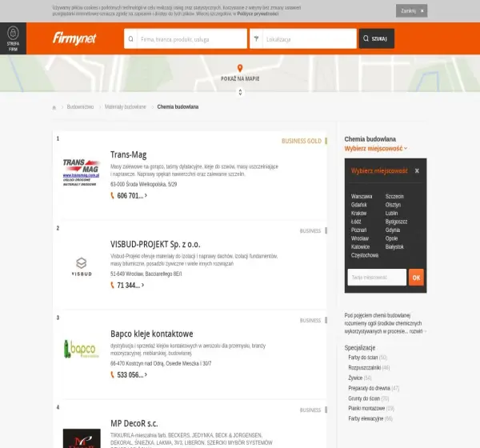Select Poznań city

click(x=358, y=230)
